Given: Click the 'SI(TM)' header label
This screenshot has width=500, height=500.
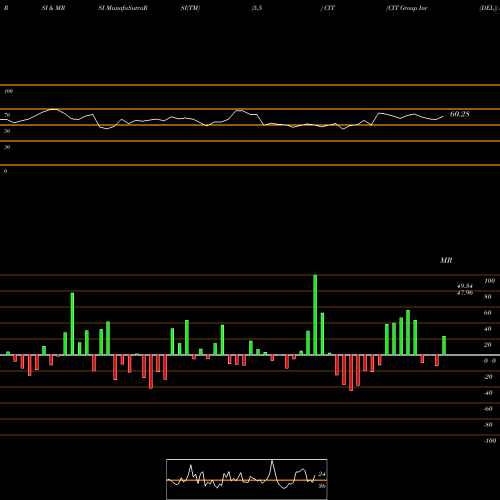Looking at the screenshot, I should pos(190,8).
